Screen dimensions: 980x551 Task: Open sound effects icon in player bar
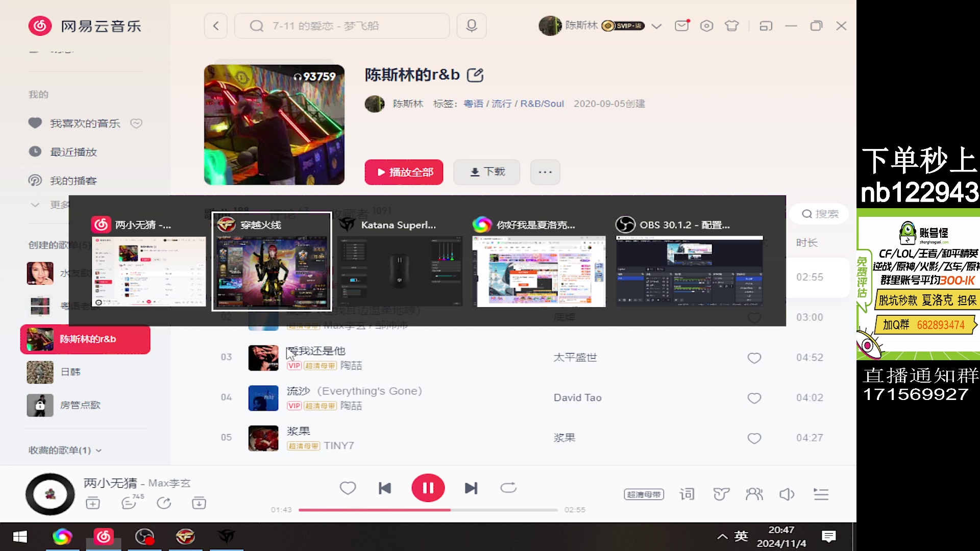[x=721, y=494]
